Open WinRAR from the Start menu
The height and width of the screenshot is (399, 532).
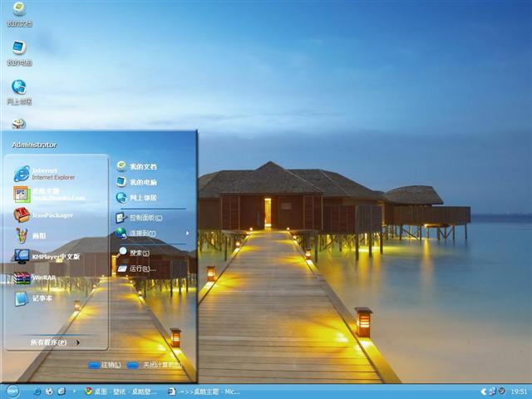coord(35,278)
